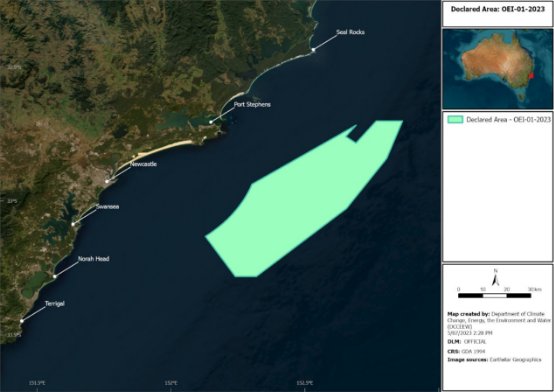Screen dimensions: 554x392
Task: Click the Image sources credit line
Action: [494, 360]
